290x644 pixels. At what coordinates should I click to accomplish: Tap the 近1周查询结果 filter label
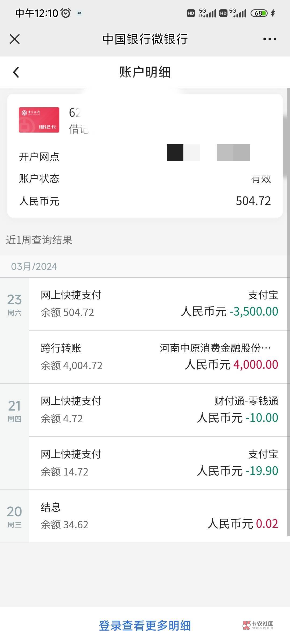39,240
